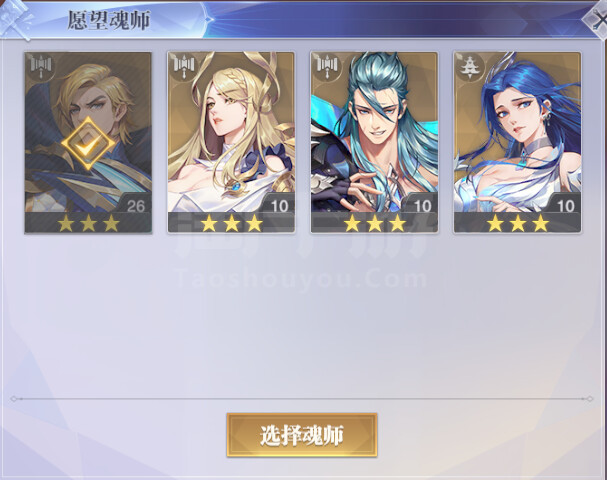Click the three stars under the blue-haired woman's card
Image resolution: width=607 pixels, height=480 pixels.
[x=518, y=223]
